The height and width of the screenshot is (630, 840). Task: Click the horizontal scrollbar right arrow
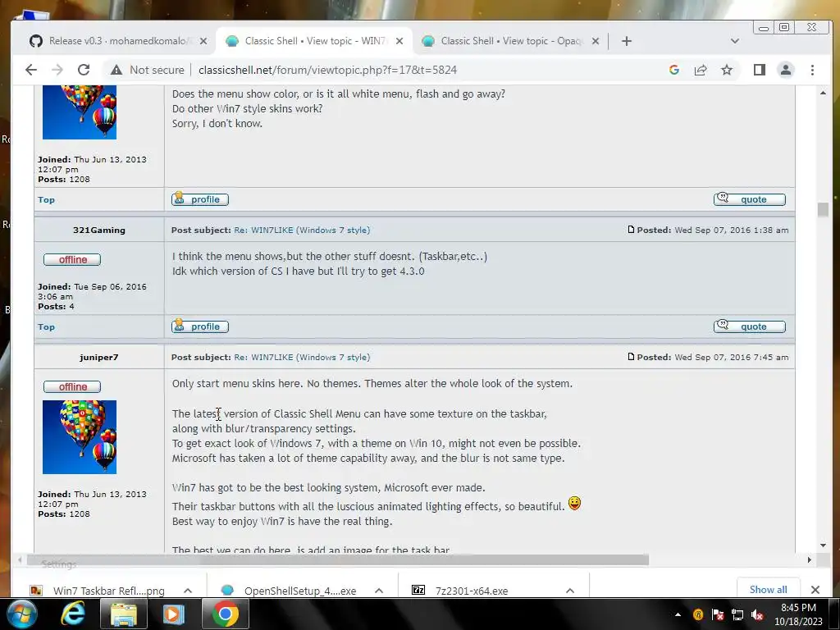[x=809, y=559]
